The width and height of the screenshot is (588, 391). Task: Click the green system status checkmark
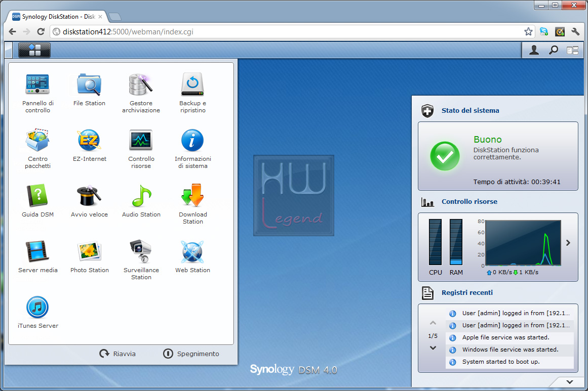[x=445, y=156]
